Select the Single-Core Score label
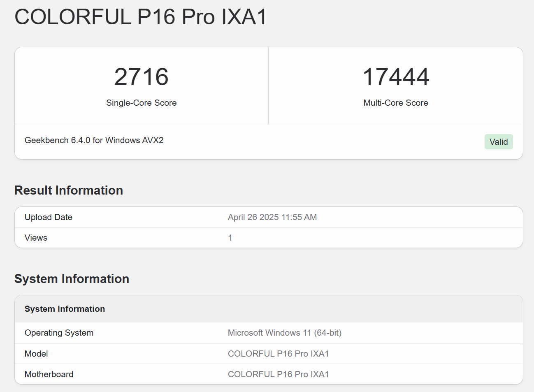Viewport: 534px width, 392px height. (x=141, y=103)
